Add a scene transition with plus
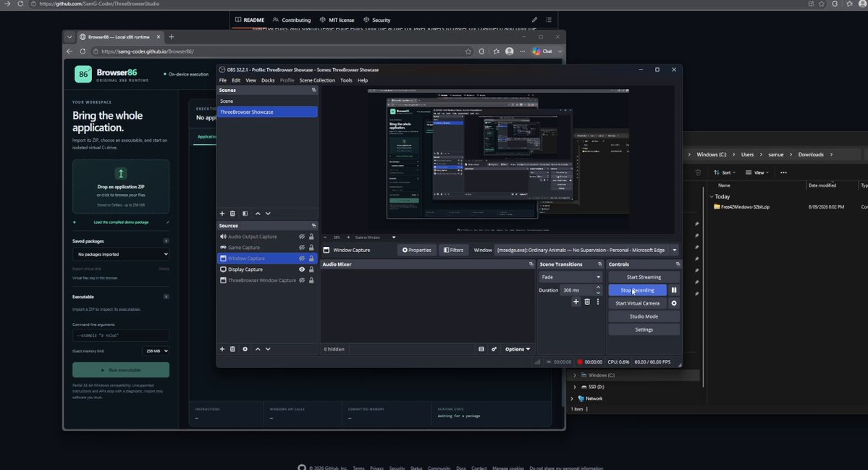The height and width of the screenshot is (470, 868). [x=576, y=302]
